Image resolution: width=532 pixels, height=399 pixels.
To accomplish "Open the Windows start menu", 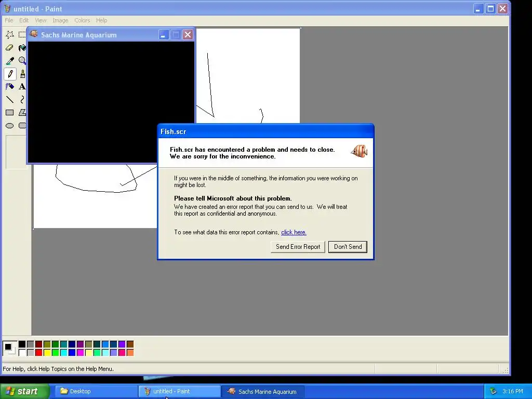I will 24,391.
